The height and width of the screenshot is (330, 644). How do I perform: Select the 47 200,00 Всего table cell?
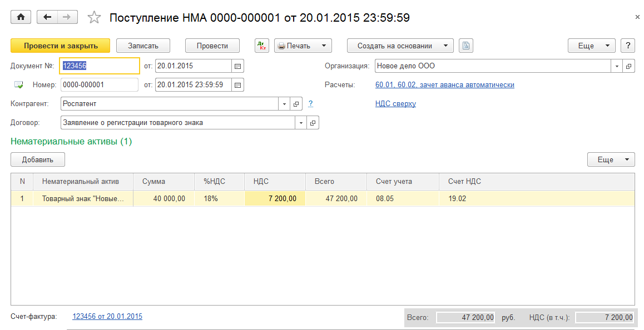coord(336,199)
